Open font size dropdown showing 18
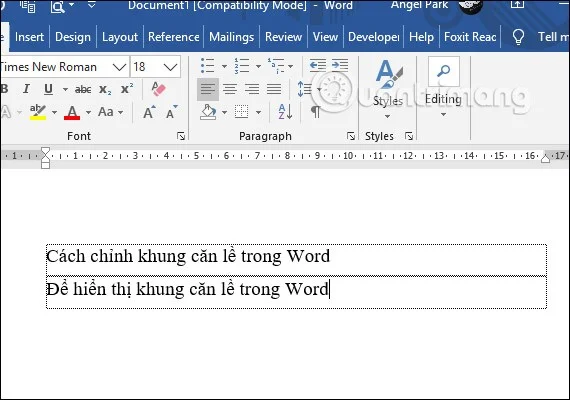Viewport: 570px width, 400px height. pos(170,67)
